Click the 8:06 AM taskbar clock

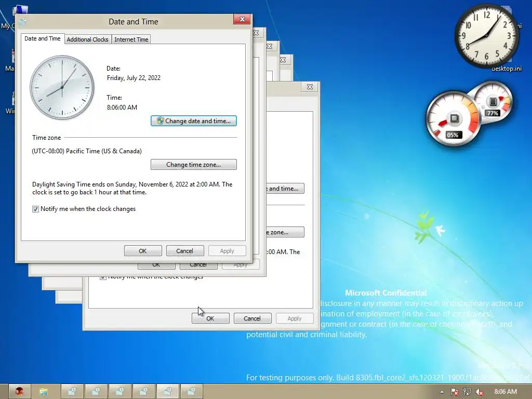click(x=506, y=392)
